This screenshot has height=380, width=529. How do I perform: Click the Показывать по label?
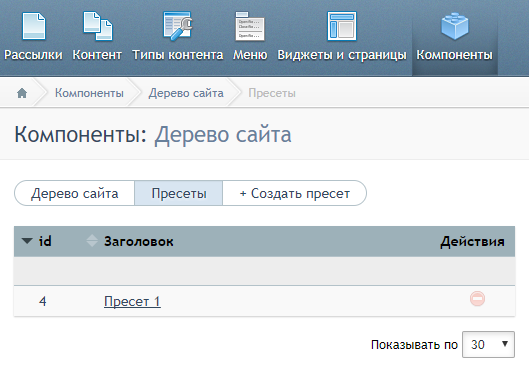coord(414,345)
